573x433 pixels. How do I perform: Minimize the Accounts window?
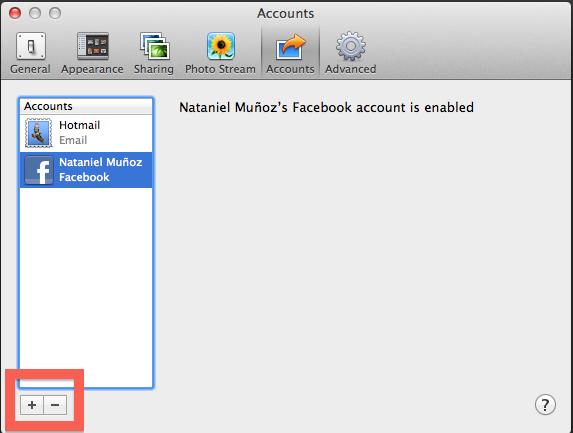(x=35, y=13)
